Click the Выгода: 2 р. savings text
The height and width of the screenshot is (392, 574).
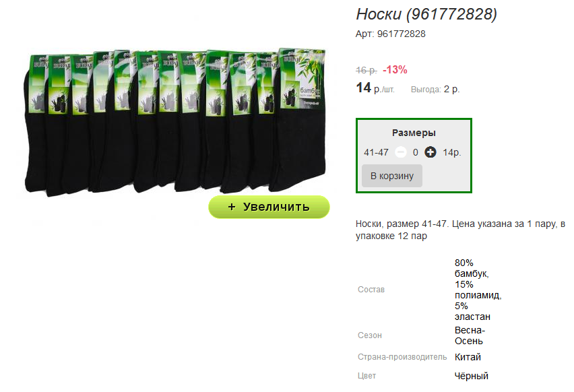pyautogui.click(x=435, y=90)
